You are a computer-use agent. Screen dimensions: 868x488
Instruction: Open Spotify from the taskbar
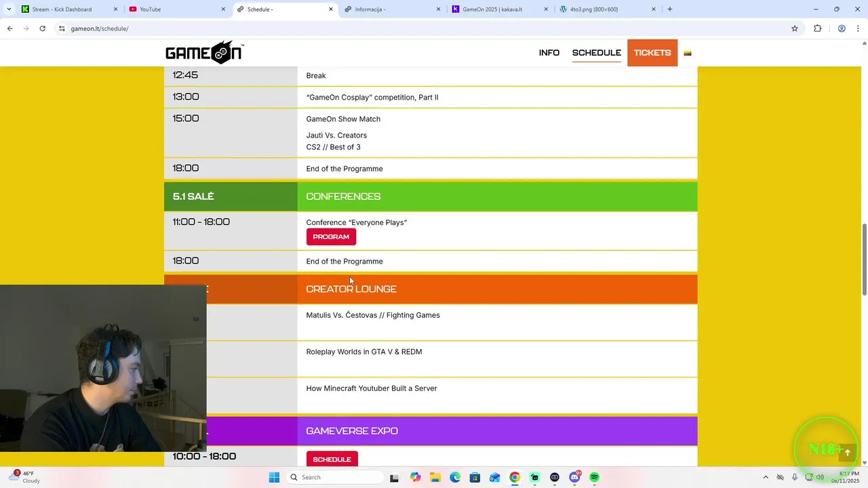point(595,477)
